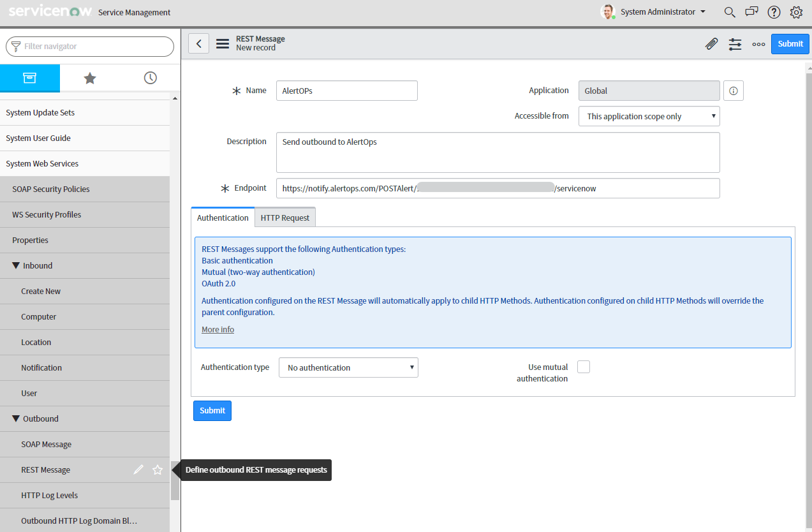Open the global search magnifier icon
Image resolution: width=812 pixels, height=532 pixels.
pos(730,12)
